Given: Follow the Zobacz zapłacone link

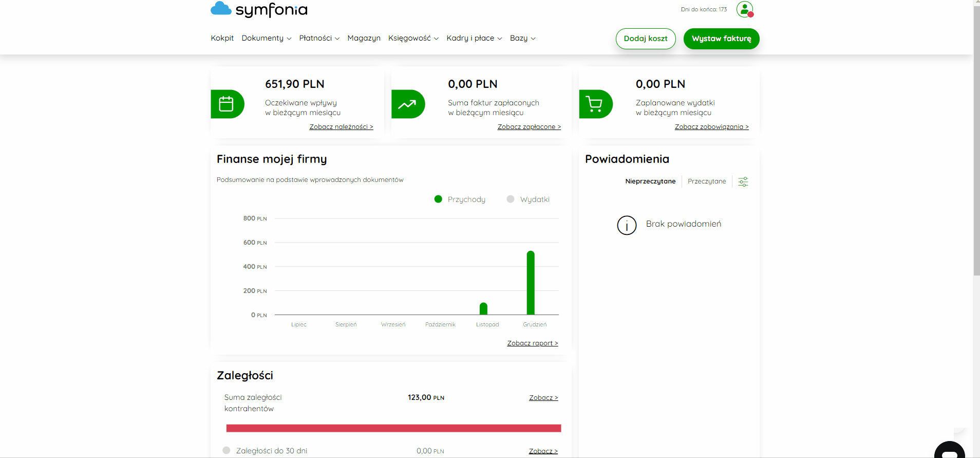Looking at the screenshot, I should (x=529, y=127).
